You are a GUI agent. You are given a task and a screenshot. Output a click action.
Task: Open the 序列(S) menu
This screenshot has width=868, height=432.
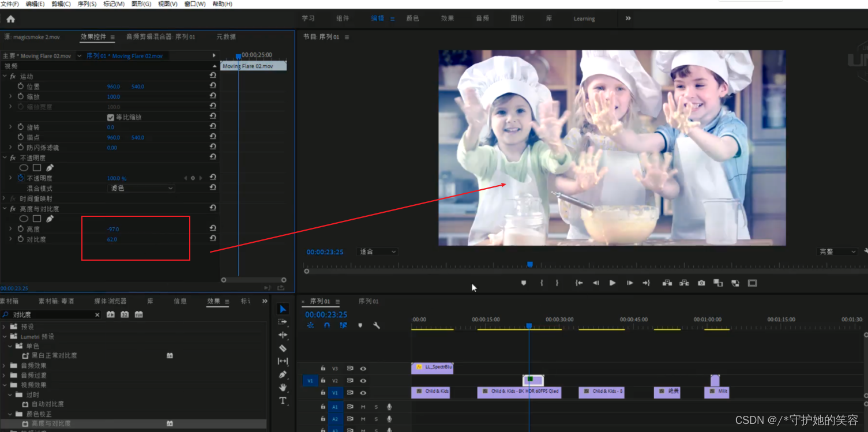point(87,4)
